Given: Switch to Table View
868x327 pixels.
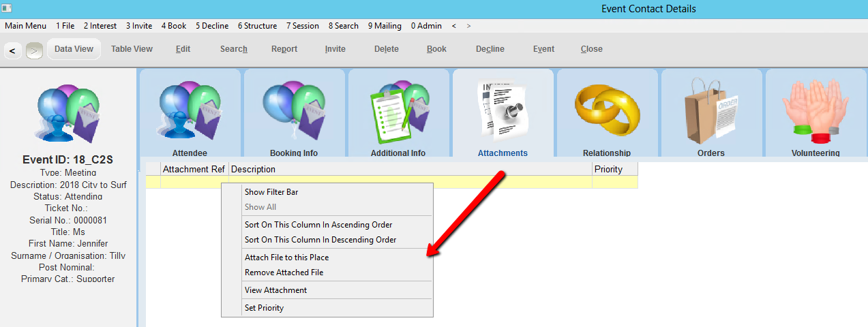Looking at the screenshot, I should [132, 49].
